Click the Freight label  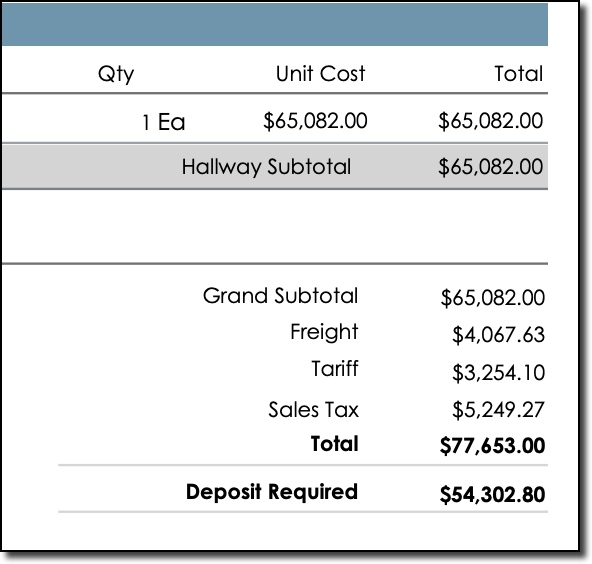(324, 332)
